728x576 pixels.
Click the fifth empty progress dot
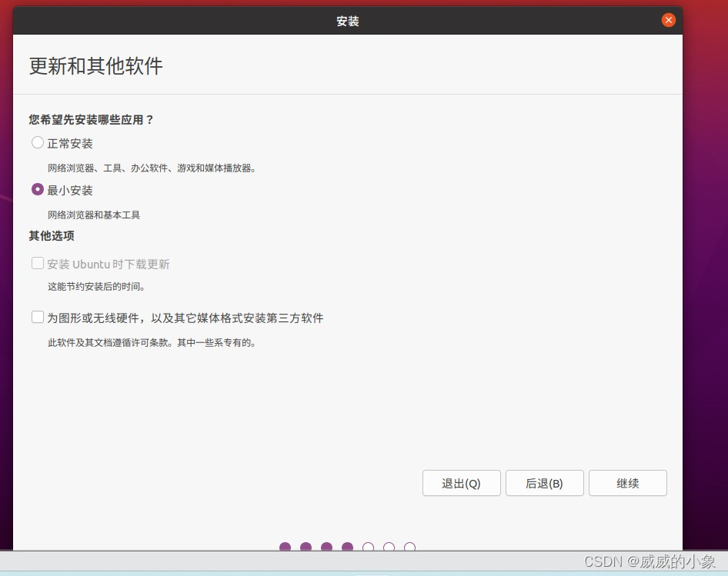pyautogui.click(x=369, y=547)
